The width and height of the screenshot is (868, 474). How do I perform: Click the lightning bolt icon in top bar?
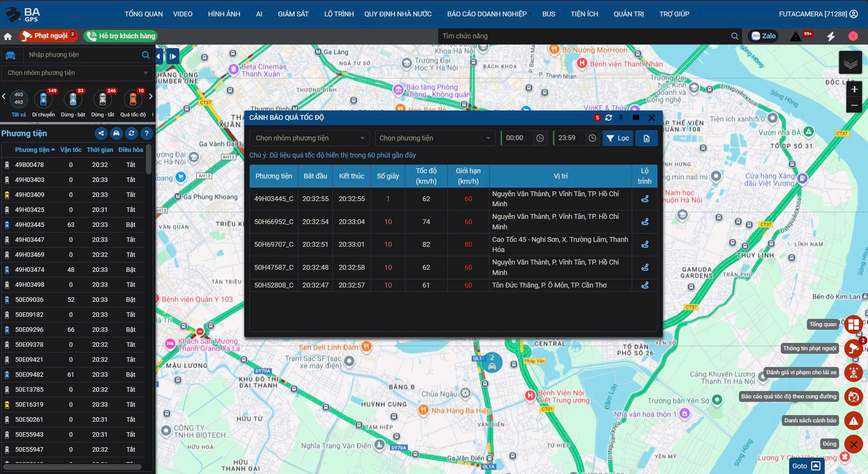pyautogui.click(x=831, y=36)
